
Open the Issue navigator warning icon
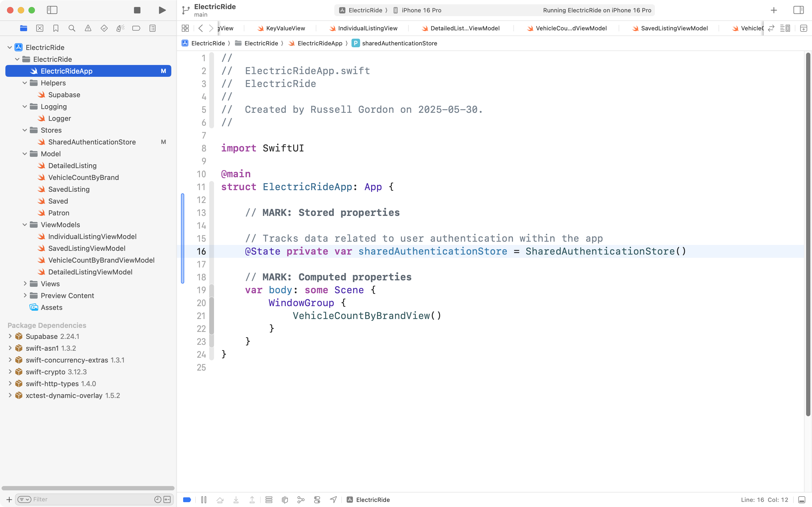click(x=88, y=28)
